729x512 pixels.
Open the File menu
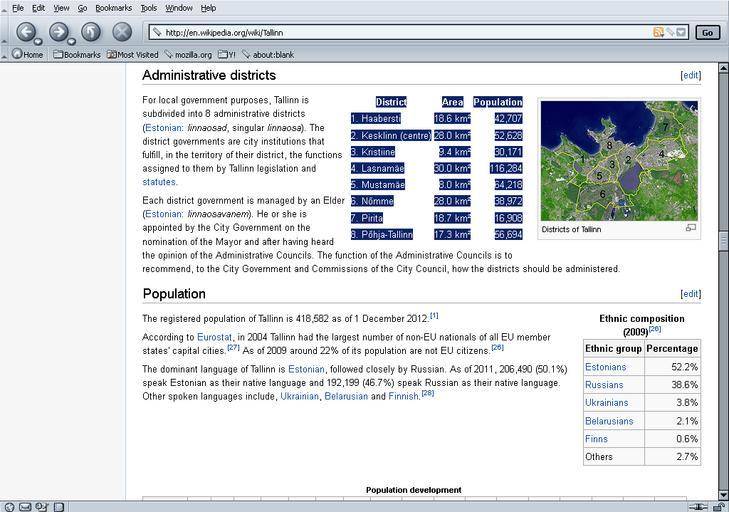(18, 8)
